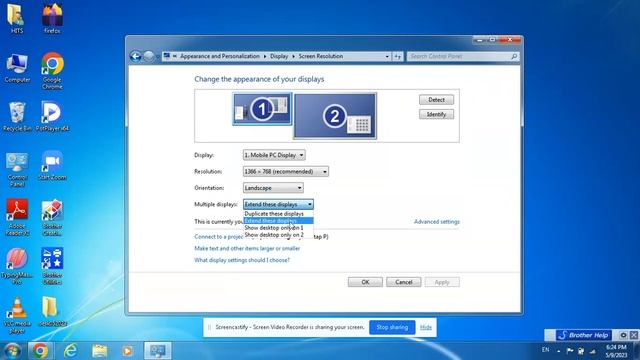
Task: Confirm with the OK button
Action: pyautogui.click(x=365, y=282)
